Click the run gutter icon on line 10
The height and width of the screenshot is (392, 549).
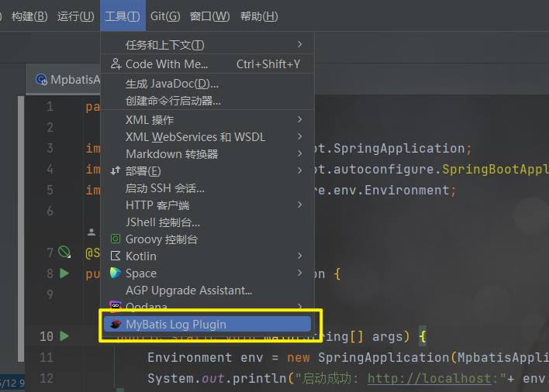pyautogui.click(x=64, y=336)
